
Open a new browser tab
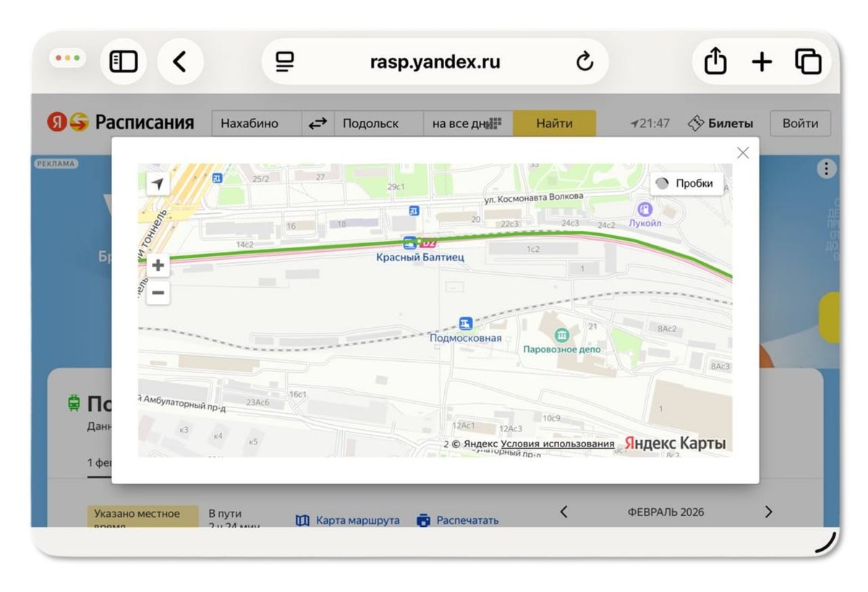point(762,62)
